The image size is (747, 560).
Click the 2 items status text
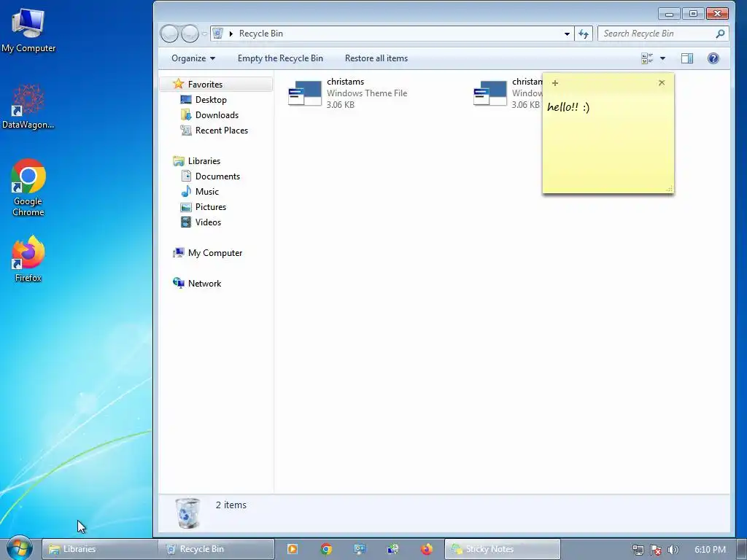(231, 505)
